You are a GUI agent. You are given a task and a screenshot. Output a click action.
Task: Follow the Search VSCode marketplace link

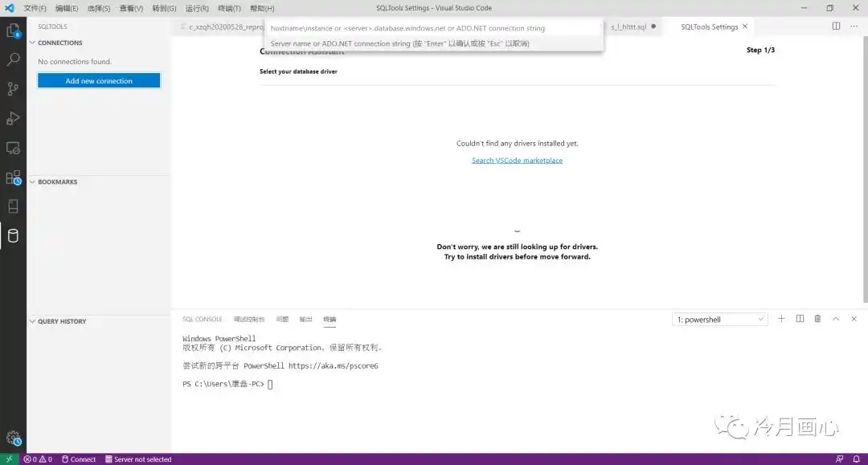pyautogui.click(x=517, y=160)
